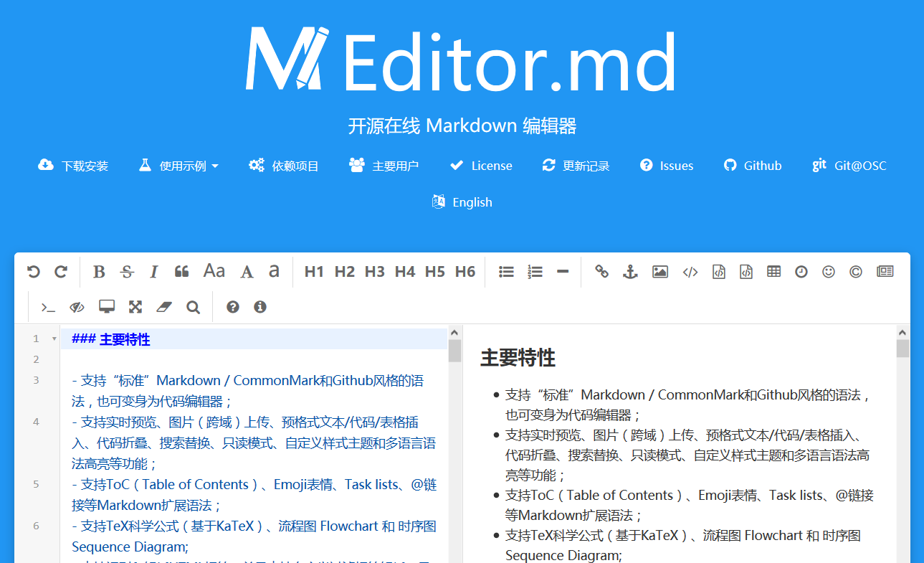This screenshot has width=924, height=563.
Task: Insert an H5 heading
Action: click(435, 272)
